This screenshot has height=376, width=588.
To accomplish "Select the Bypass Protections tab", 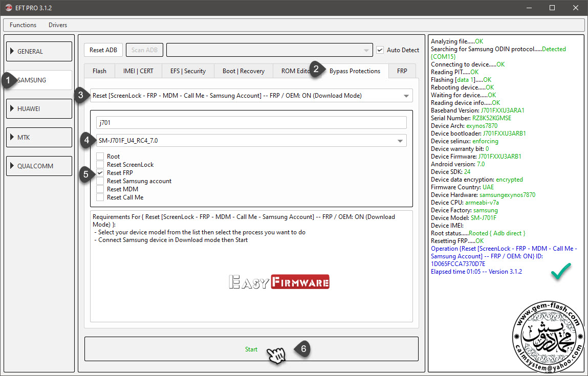I will (355, 71).
